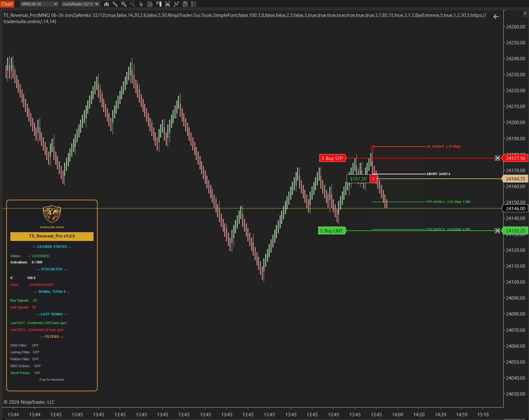Click the PinBar Filter OFF row

[x=25, y=359]
